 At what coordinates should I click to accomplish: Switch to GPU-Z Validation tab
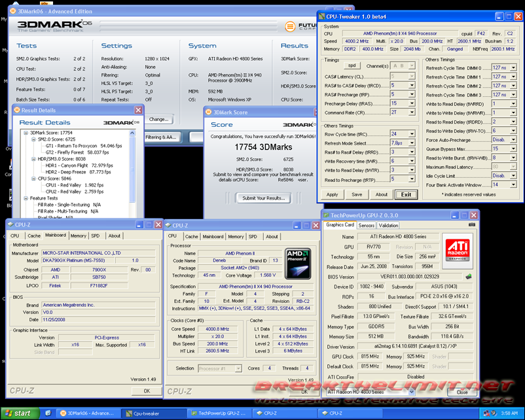coord(388,225)
